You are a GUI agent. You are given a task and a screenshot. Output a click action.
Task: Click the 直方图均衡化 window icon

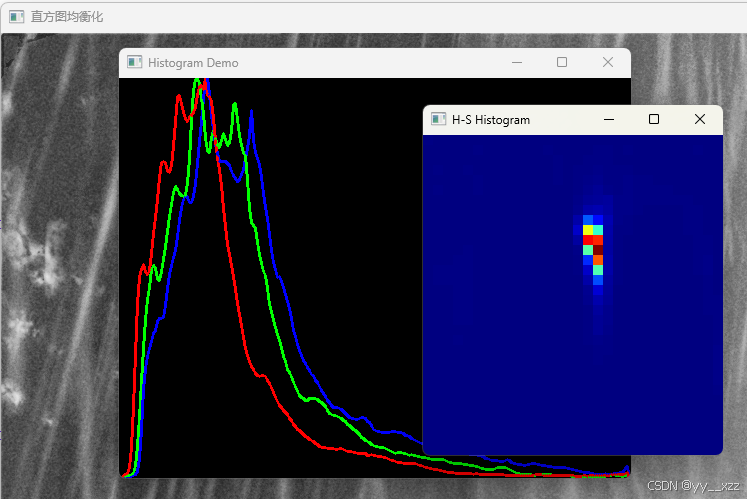(x=16, y=17)
